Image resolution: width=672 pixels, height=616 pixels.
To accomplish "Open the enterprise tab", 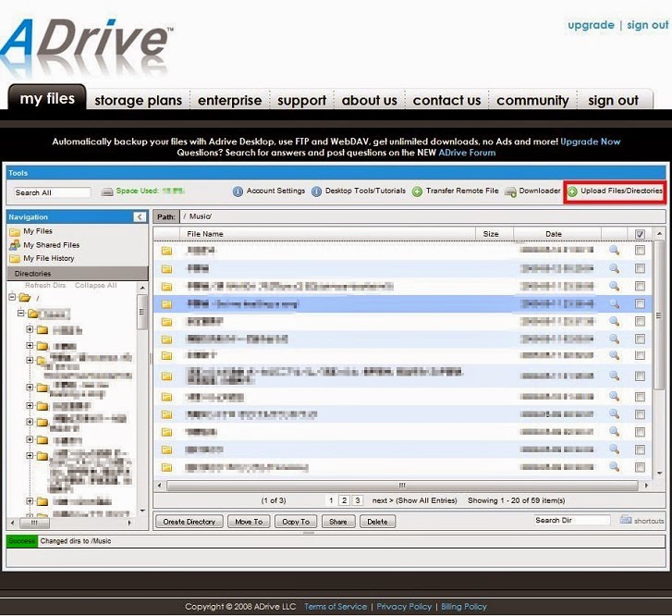I will 230,101.
